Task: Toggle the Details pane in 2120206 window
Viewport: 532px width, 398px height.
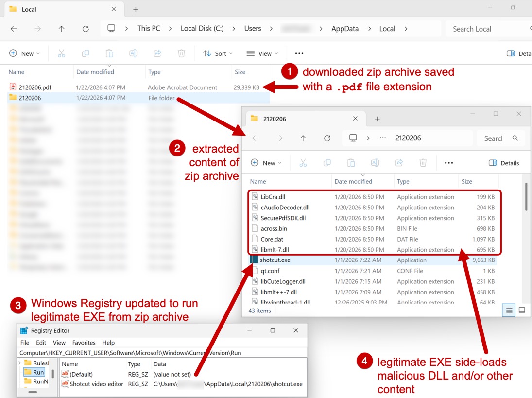Action: click(504, 163)
